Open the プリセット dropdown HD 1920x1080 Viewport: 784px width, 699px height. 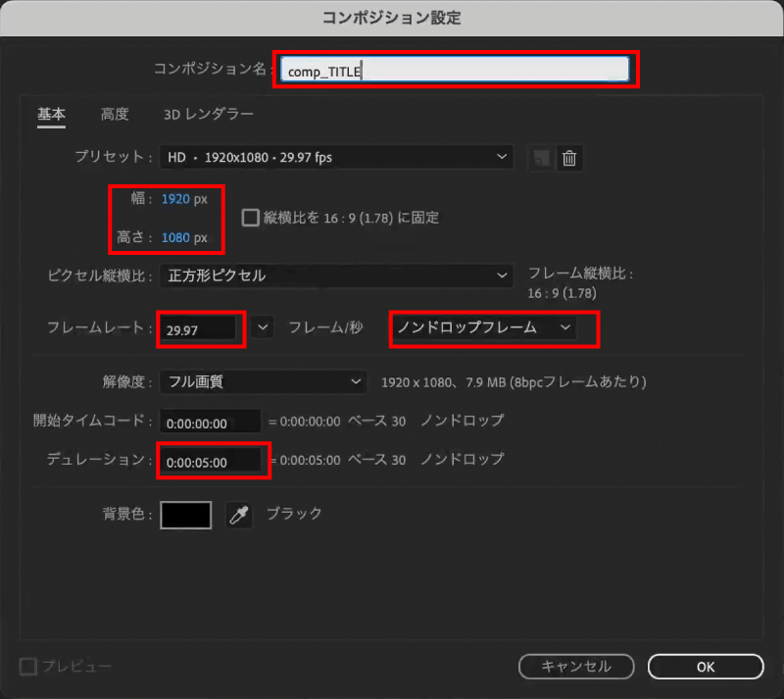[336, 158]
